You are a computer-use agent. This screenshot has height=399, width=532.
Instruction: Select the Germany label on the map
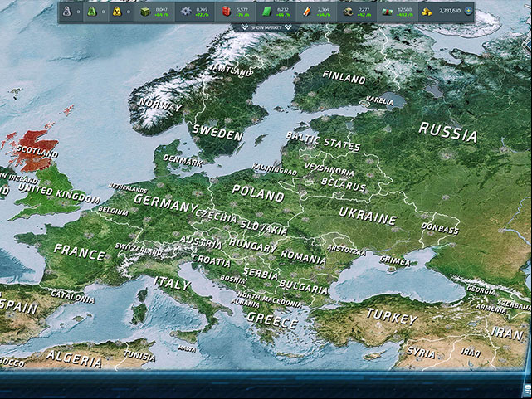(x=165, y=203)
